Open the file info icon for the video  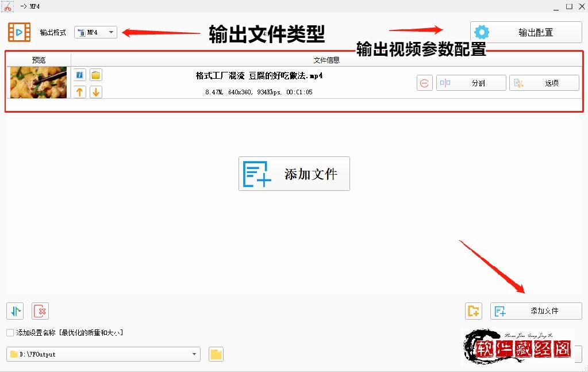[79, 74]
